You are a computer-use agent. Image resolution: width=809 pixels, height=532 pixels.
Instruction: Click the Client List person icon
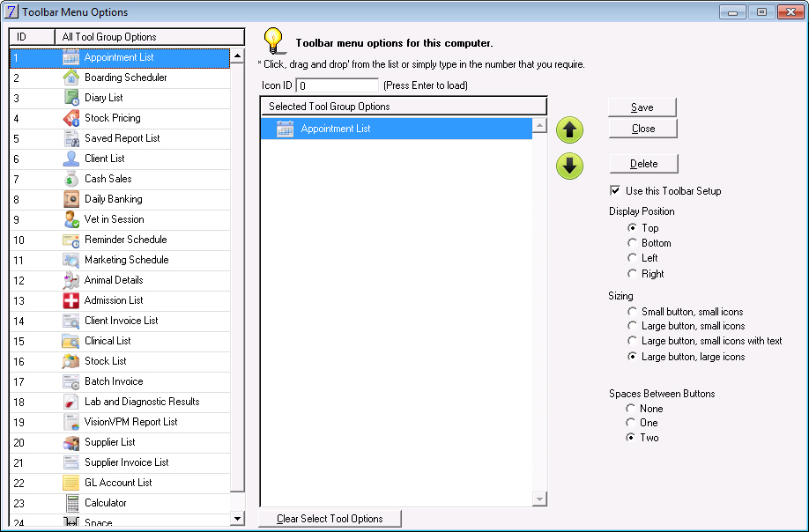click(x=71, y=159)
